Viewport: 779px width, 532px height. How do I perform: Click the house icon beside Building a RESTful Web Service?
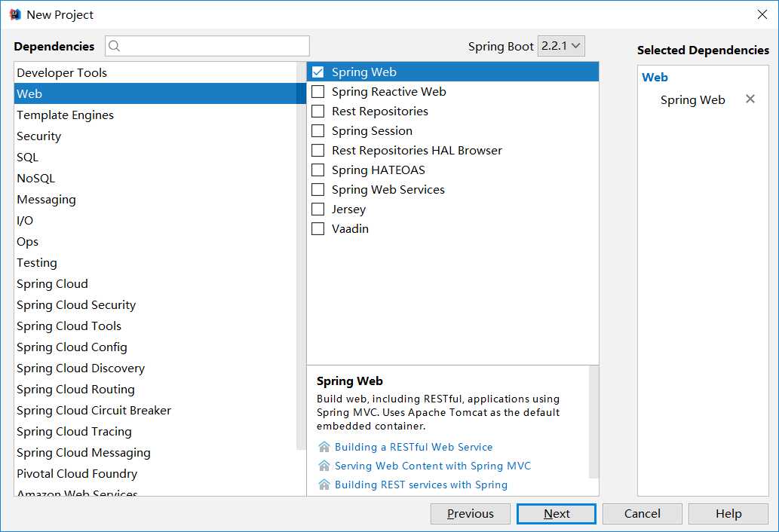click(x=324, y=447)
